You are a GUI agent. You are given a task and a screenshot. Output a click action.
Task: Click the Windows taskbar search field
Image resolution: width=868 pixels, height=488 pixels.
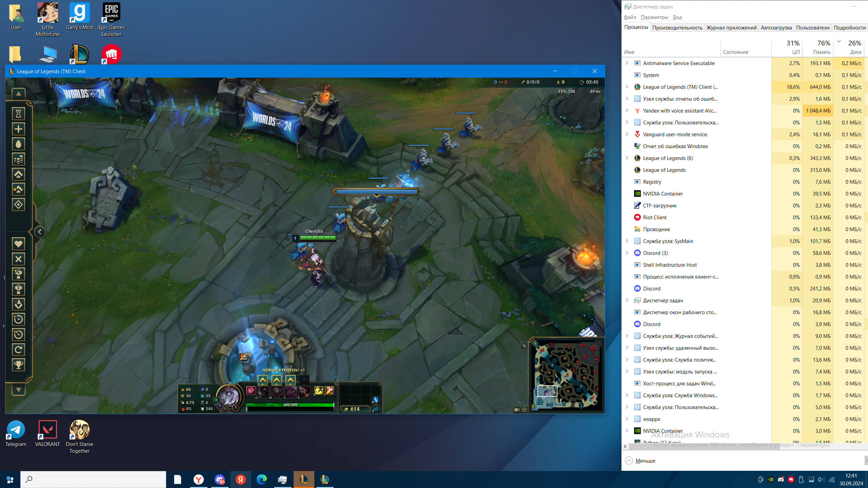coord(93,480)
